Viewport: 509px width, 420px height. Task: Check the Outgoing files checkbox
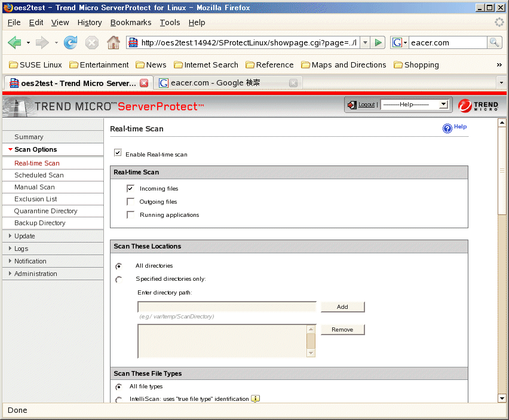[130, 201]
